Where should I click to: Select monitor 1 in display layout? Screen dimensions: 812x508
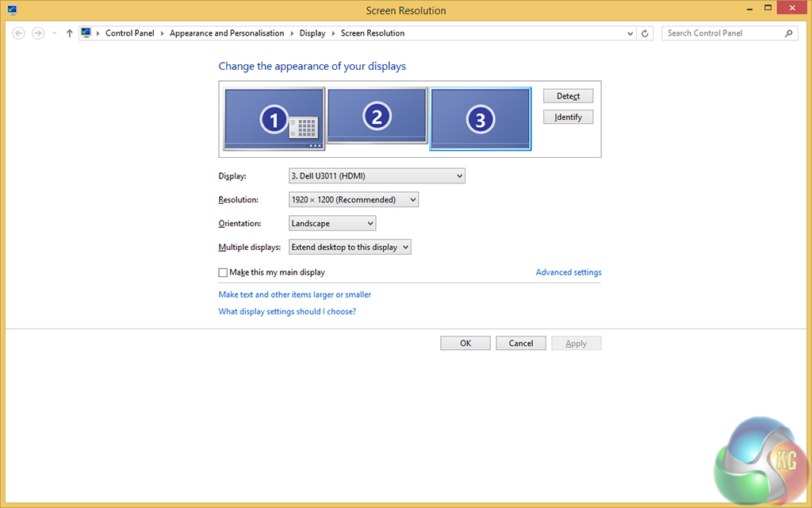(x=274, y=119)
